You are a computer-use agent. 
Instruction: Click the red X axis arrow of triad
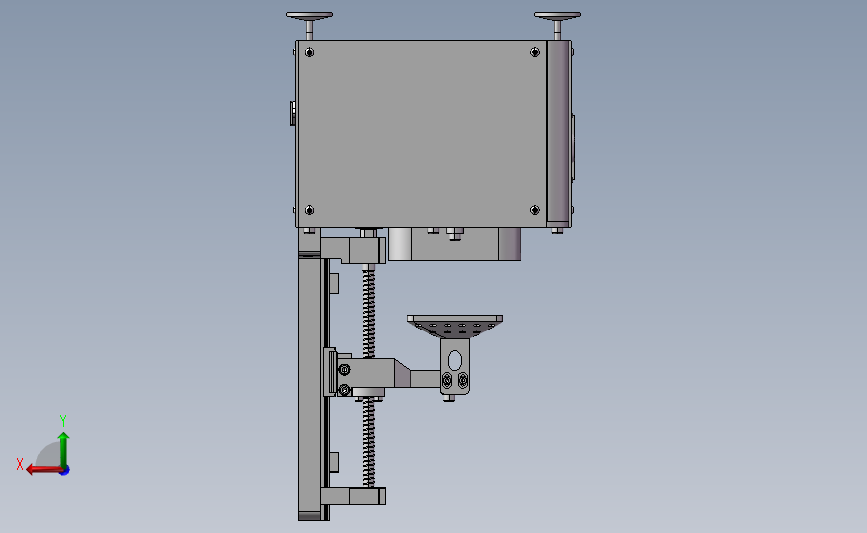(43, 469)
